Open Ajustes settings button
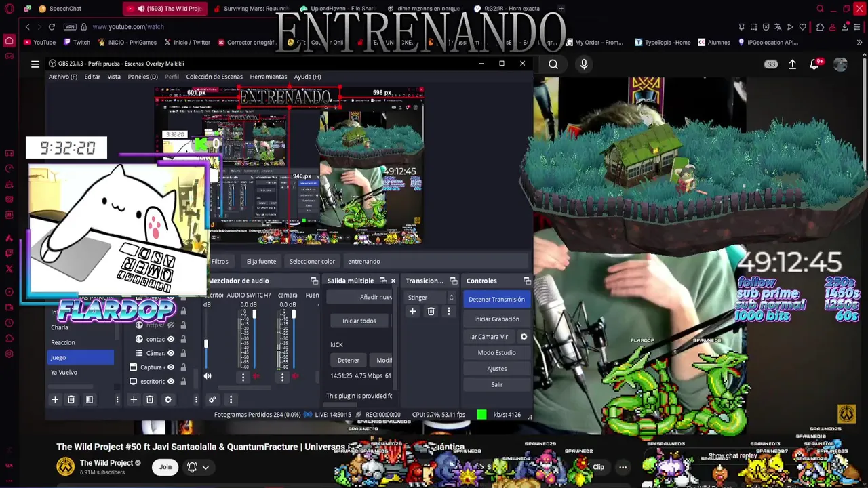This screenshot has width=868, height=488. point(496,369)
